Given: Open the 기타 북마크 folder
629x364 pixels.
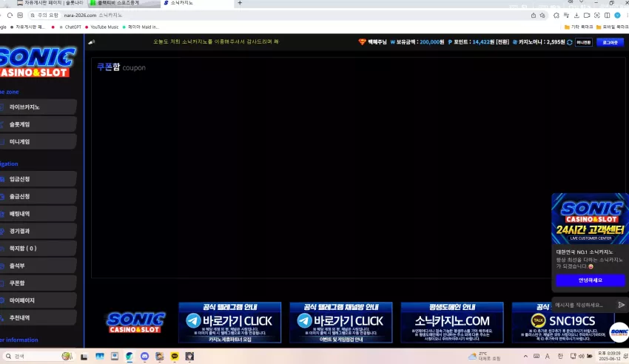Looking at the screenshot, I should [579, 27].
